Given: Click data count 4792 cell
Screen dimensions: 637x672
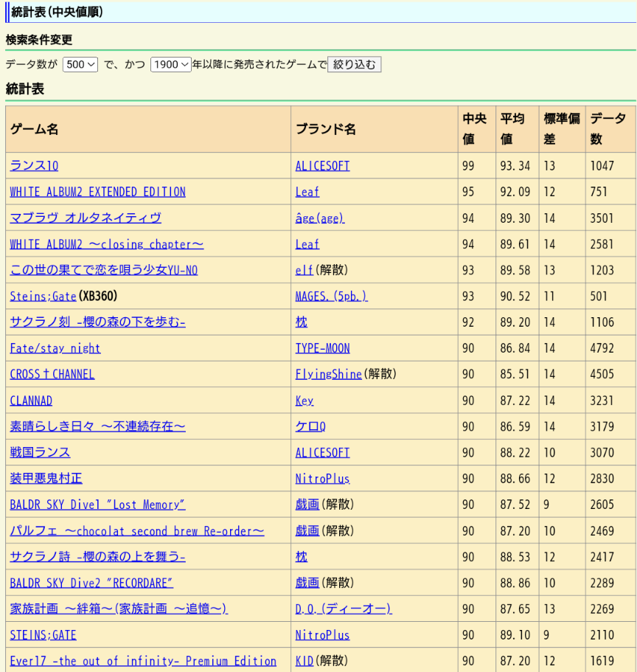Looking at the screenshot, I should (x=610, y=348).
